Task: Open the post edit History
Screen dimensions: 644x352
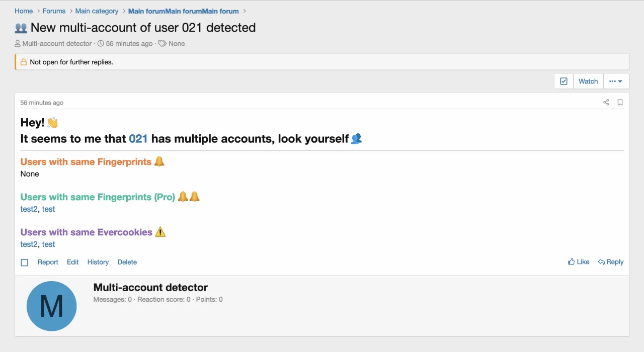Action: coord(98,262)
